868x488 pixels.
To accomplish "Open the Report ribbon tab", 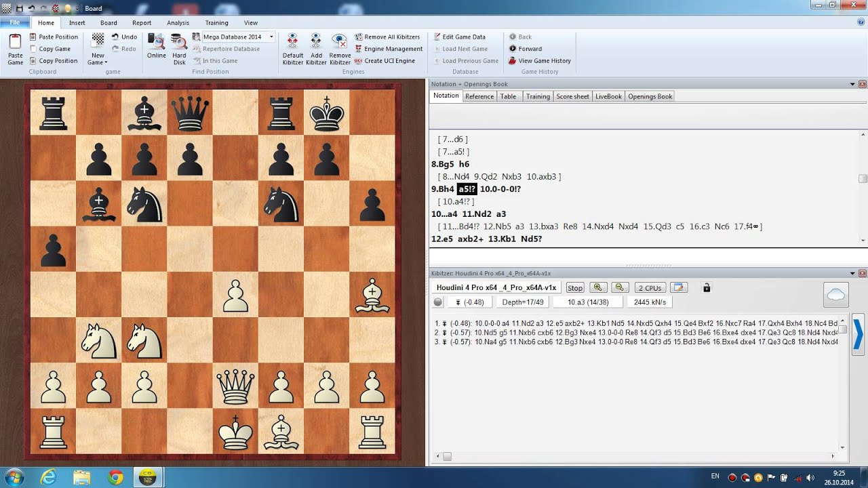I will pos(142,22).
